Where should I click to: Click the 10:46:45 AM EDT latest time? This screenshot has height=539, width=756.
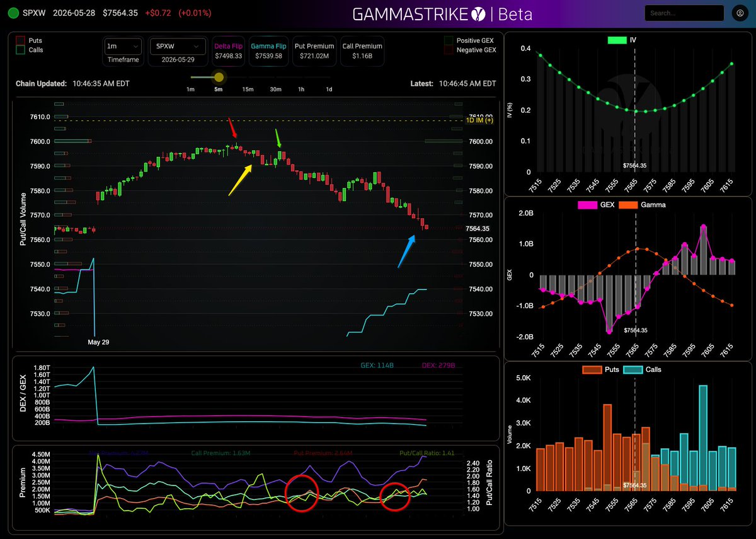pyautogui.click(x=467, y=83)
